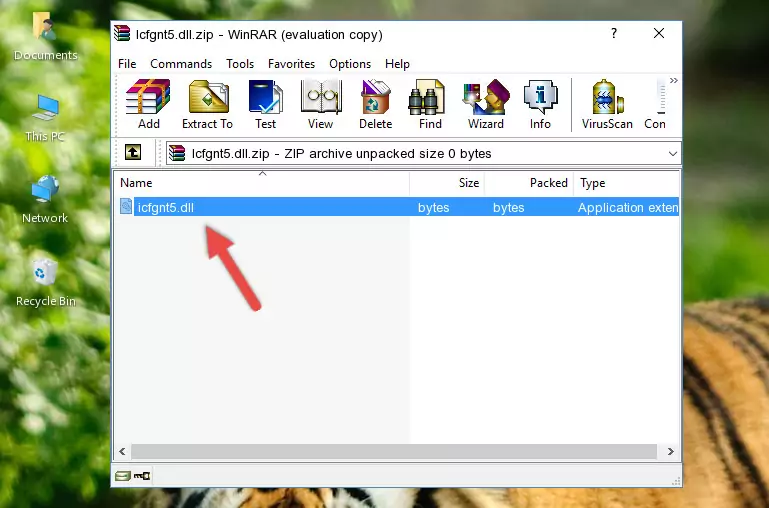The height and width of the screenshot is (508, 769).
Task: Open the Options menu
Action: [350, 64]
